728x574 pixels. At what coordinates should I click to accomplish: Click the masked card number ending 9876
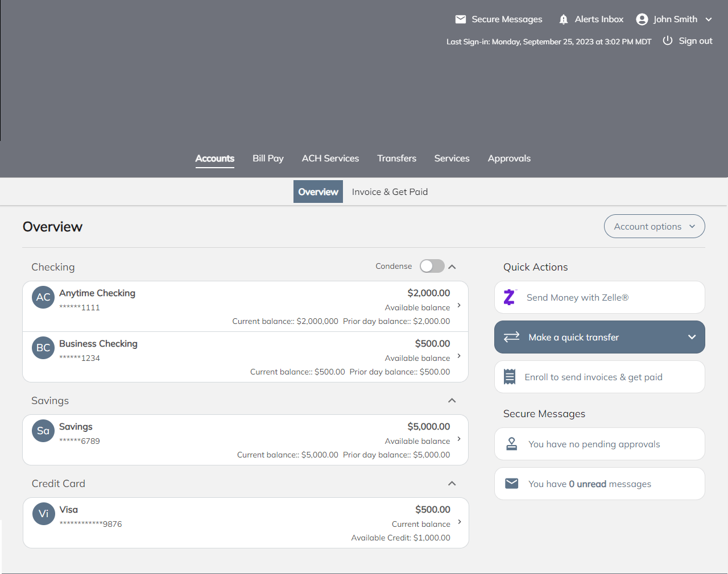pos(90,524)
